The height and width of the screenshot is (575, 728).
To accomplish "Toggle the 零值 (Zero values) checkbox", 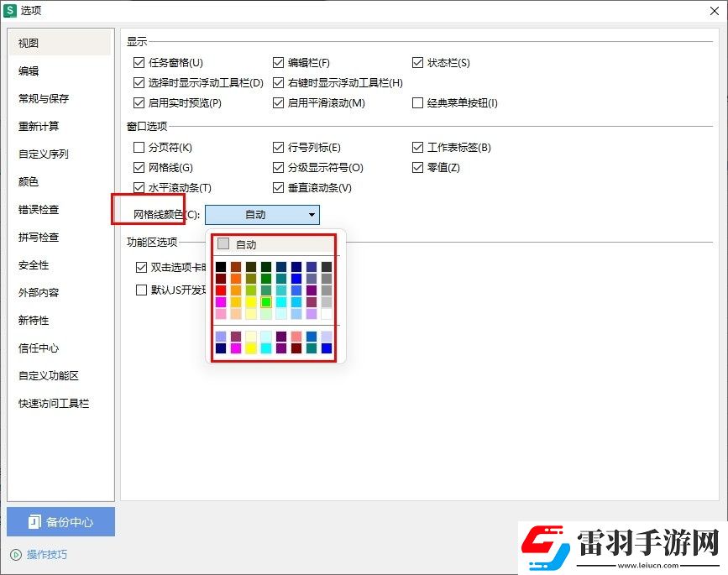I will [417, 167].
